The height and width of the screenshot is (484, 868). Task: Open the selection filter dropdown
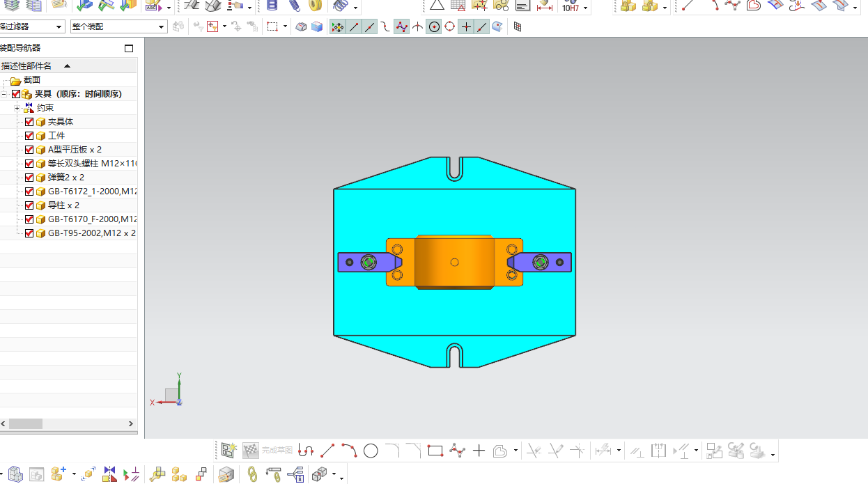pyautogui.click(x=59, y=27)
